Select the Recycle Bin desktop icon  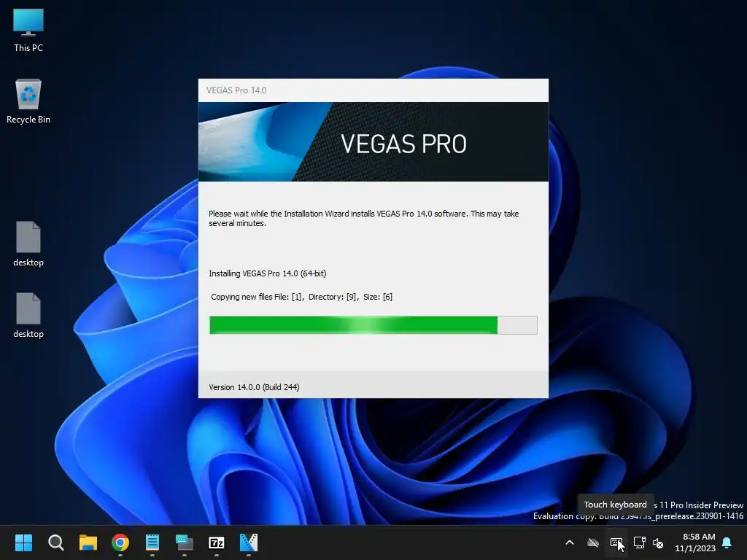tap(28, 101)
